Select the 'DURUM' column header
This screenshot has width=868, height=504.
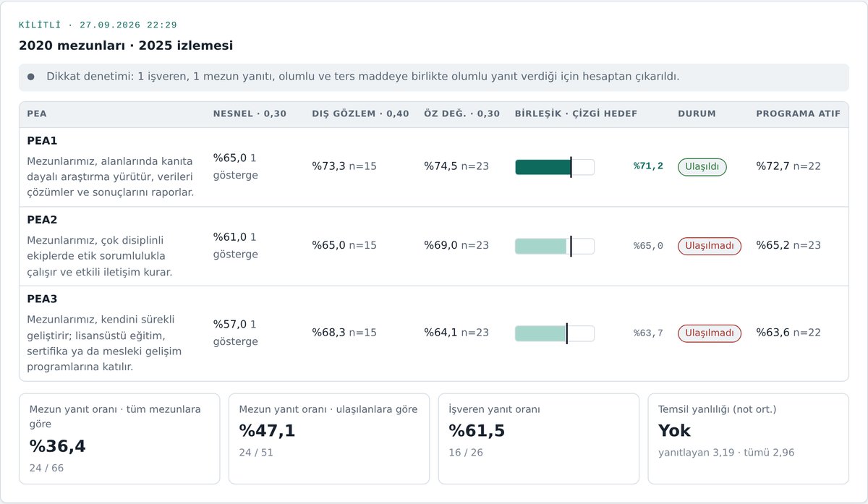click(697, 114)
